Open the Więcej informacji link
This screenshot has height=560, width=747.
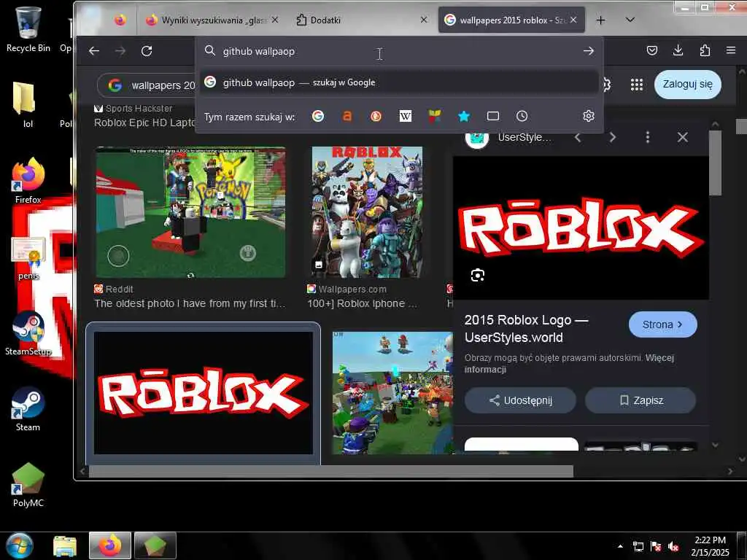(569, 363)
